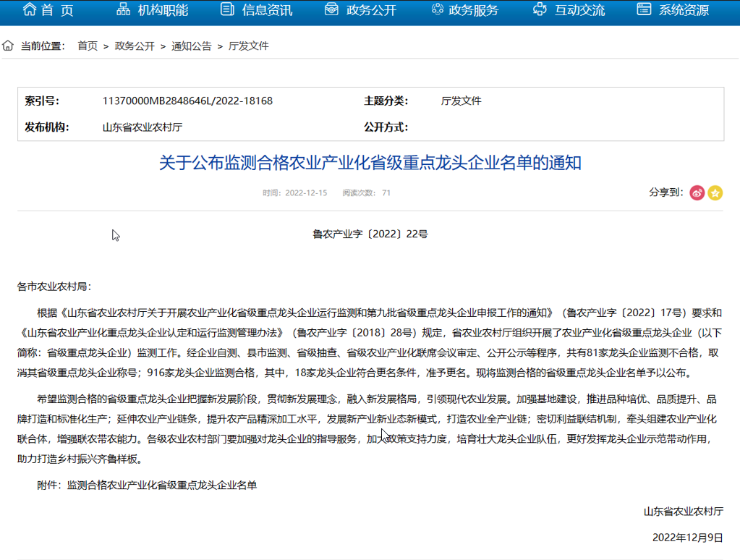This screenshot has height=560, width=740.
Task: Click the organization icon beside 机构职能
Action: [x=123, y=9]
